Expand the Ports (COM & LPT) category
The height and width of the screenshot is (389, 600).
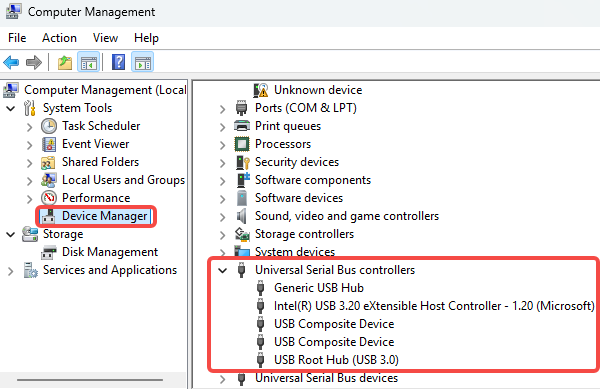(222, 109)
